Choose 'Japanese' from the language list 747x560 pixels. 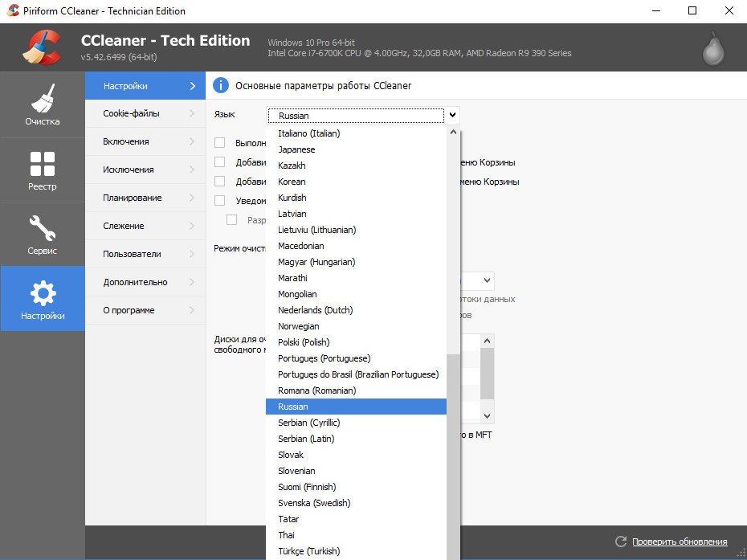click(357, 149)
